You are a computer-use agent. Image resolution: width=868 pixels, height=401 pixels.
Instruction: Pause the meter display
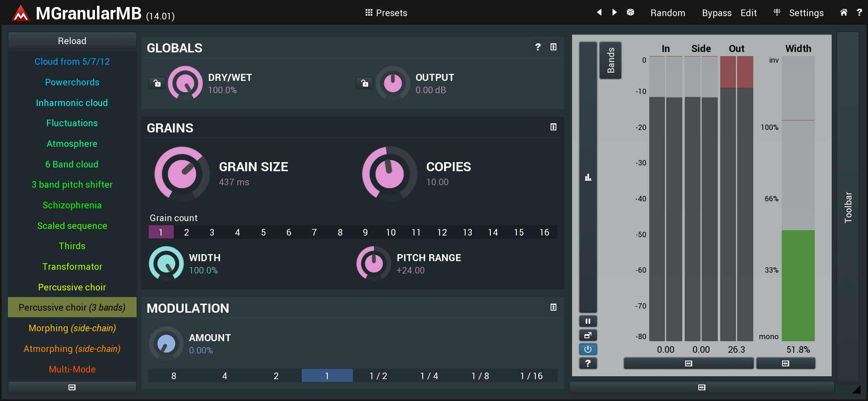588,321
